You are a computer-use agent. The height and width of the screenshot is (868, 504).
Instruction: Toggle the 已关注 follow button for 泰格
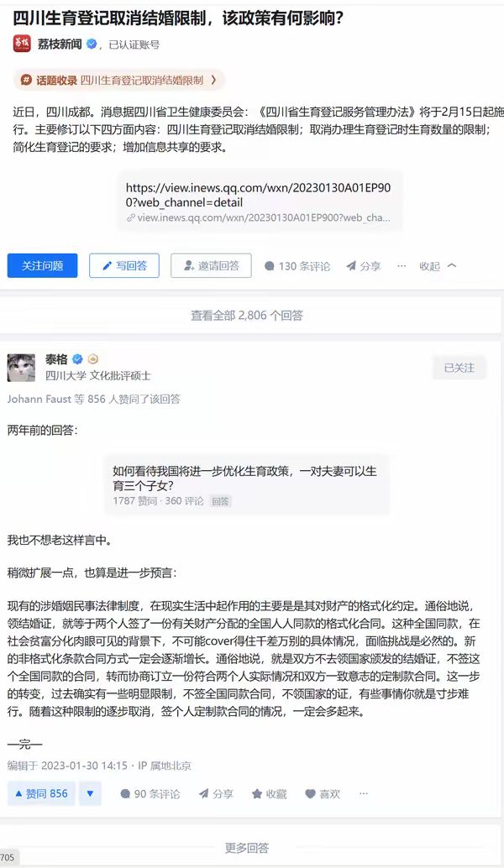(x=459, y=368)
